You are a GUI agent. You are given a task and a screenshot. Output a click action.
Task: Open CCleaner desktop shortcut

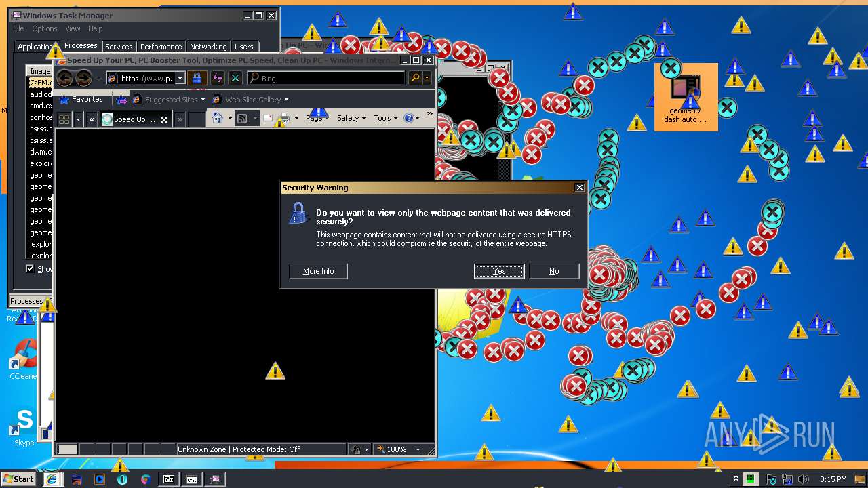tap(24, 359)
